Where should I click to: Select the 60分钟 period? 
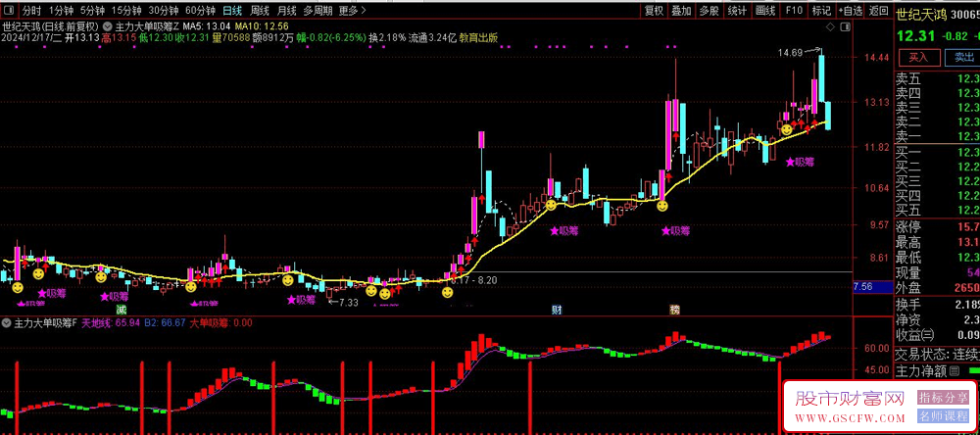pyautogui.click(x=201, y=11)
